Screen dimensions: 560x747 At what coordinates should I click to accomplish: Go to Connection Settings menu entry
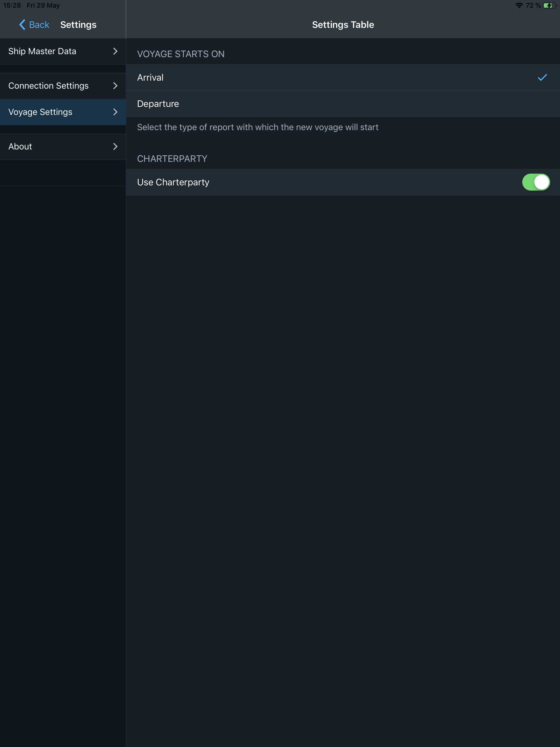point(48,86)
